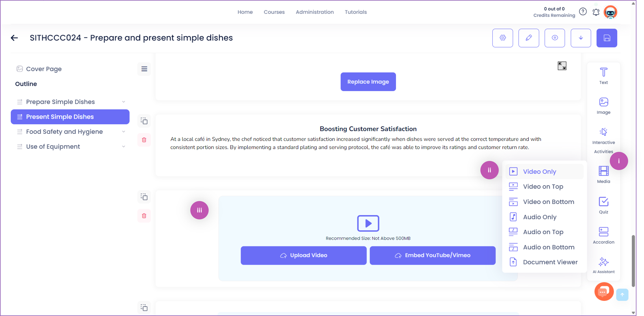644x316 pixels.
Task: Select Document Viewer from media menu
Action: click(x=550, y=262)
